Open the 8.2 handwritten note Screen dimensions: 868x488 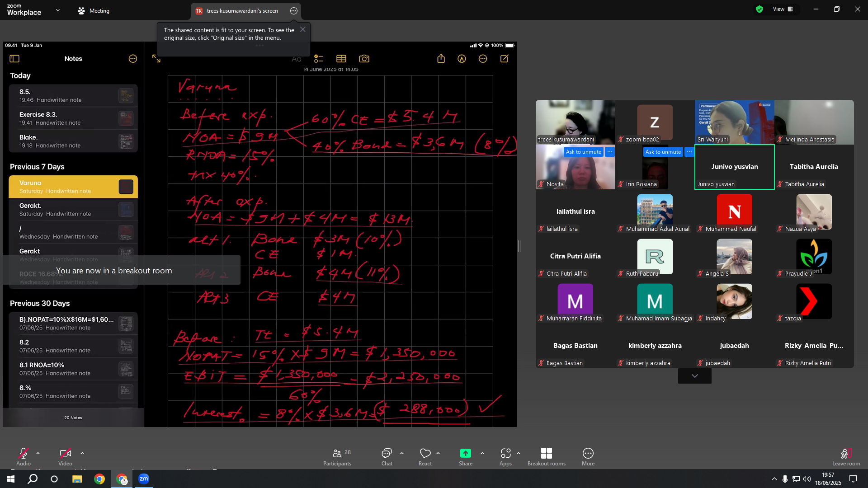[x=73, y=346]
